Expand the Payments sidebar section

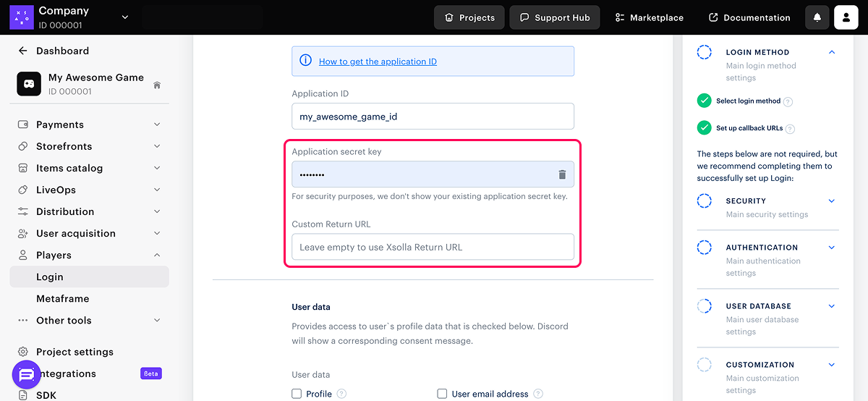tap(157, 124)
